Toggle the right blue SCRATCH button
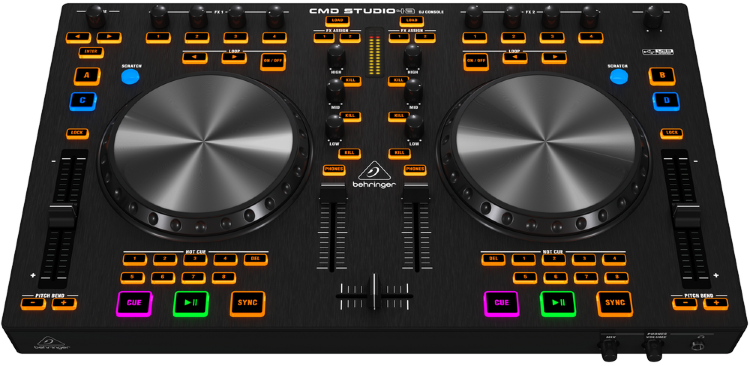The image size is (750, 366). click(619, 77)
